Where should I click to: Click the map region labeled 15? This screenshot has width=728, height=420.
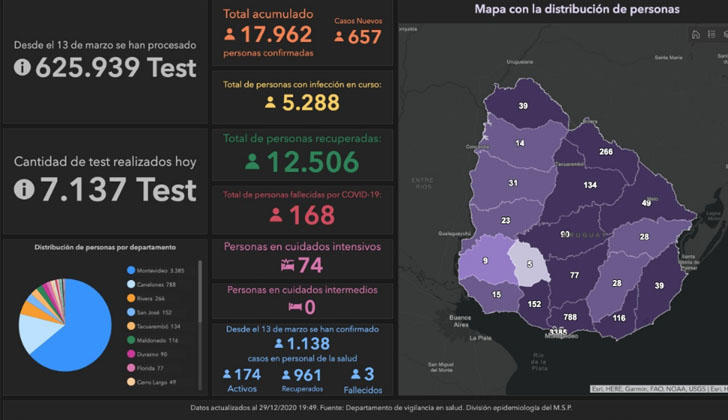[x=496, y=294]
